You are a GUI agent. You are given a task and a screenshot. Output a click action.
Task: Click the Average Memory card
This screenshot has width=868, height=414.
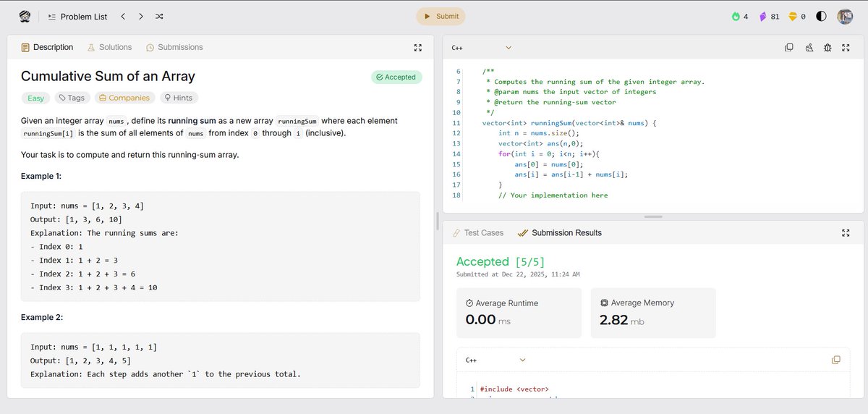tap(653, 313)
